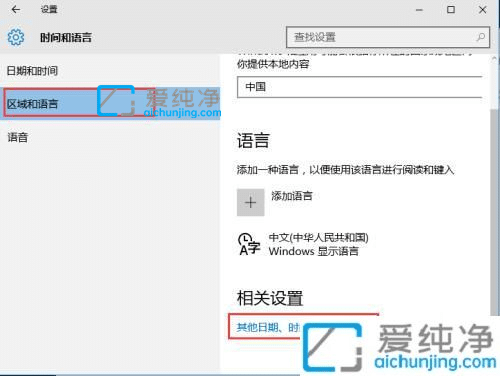This screenshot has height=376, width=500.
Task: Select the Chinese language pack icon
Action: [249, 244]
